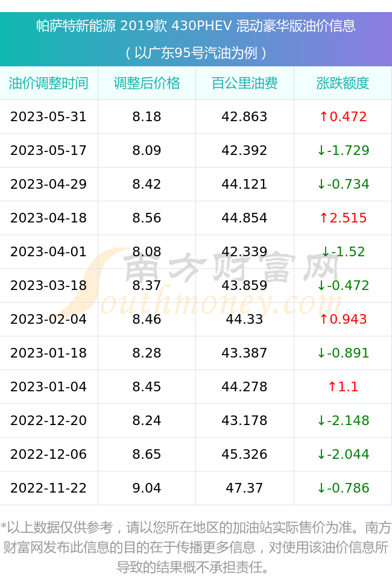Click the red up-arrow 2.515 value
Viewport: 392px width, 577px height.
click(x=343, y=218)
